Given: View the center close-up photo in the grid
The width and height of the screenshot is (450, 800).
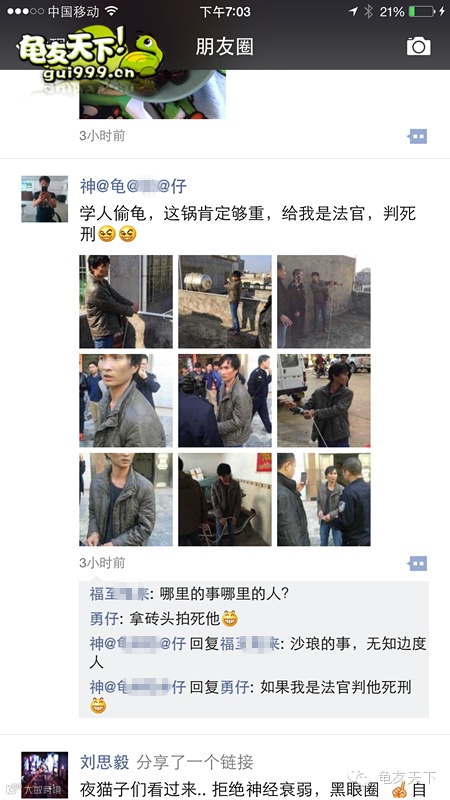Looking at the screenshot, I should click(x=225, y=401).
